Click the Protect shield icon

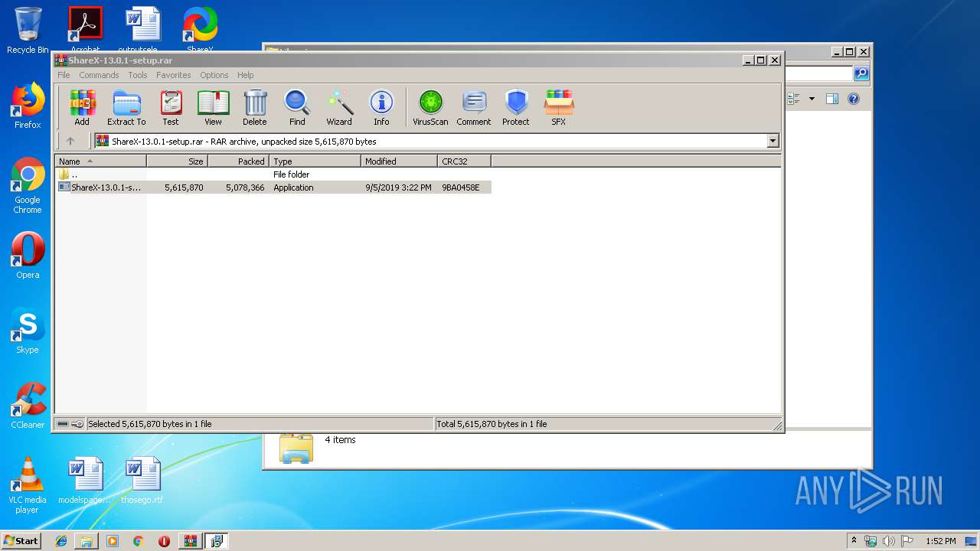(x=516, y=107)
